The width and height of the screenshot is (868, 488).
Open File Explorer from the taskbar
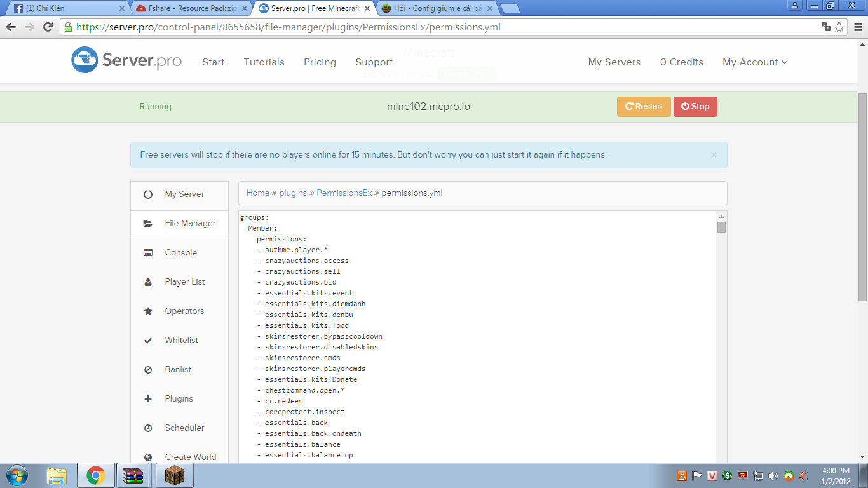click(x=57, y=475)
